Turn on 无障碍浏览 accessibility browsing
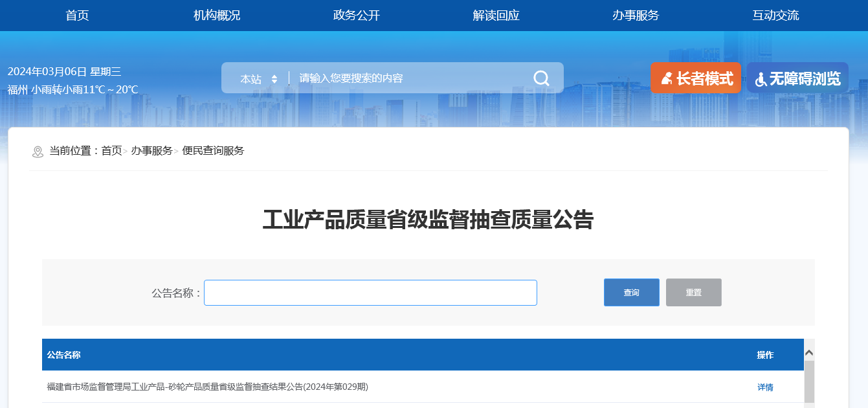 [x=797, y=78]
